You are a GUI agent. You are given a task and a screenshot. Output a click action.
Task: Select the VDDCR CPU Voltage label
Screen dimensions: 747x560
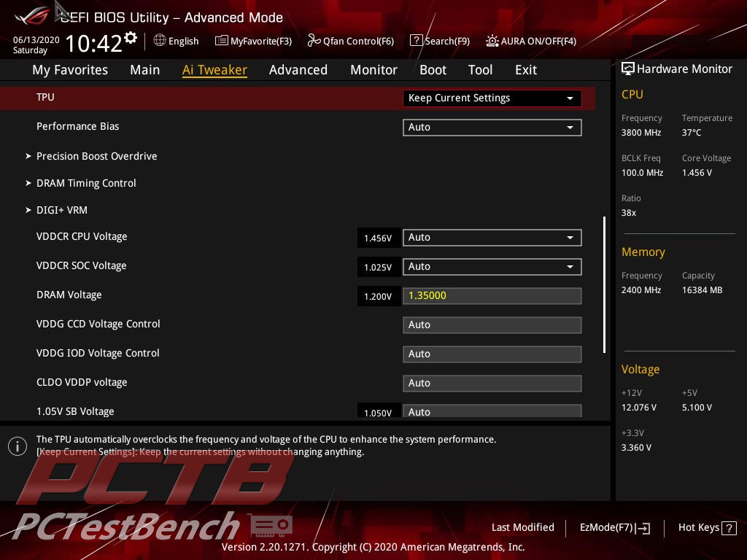82,237
